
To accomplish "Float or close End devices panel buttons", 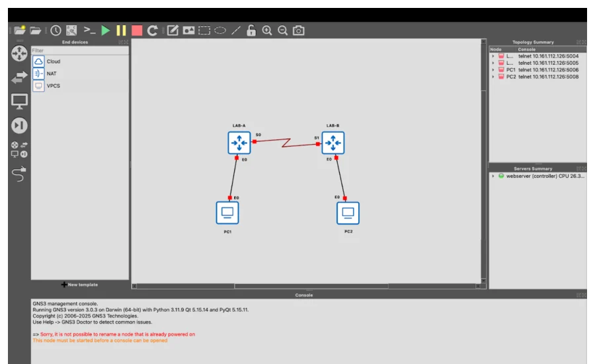I will [124, 42].
